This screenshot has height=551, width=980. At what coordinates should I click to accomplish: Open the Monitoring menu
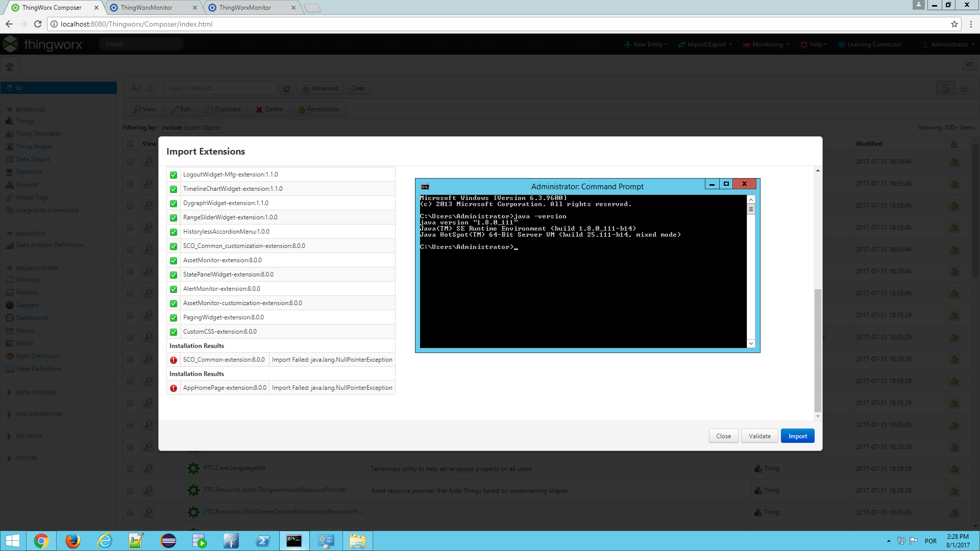click(767, 44)
